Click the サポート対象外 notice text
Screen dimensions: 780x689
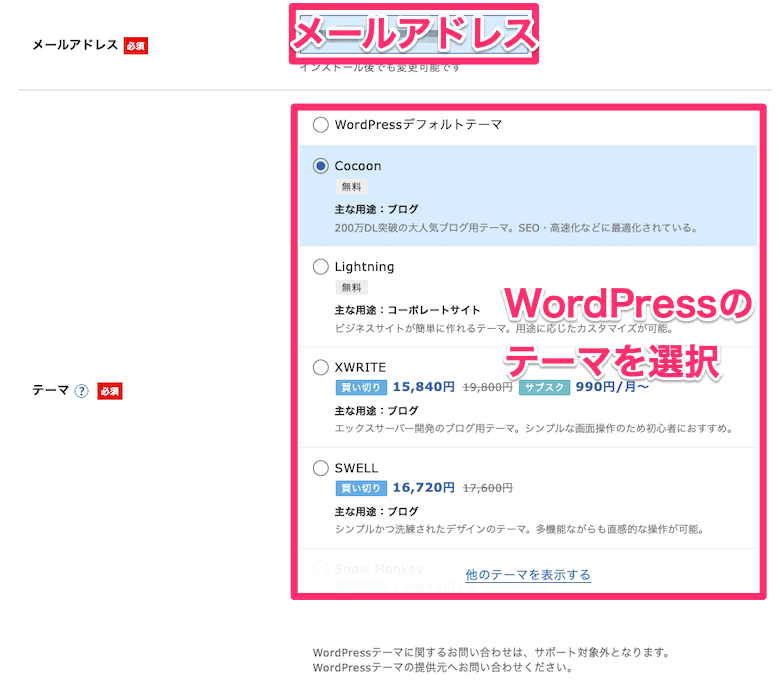click(490, 652)
